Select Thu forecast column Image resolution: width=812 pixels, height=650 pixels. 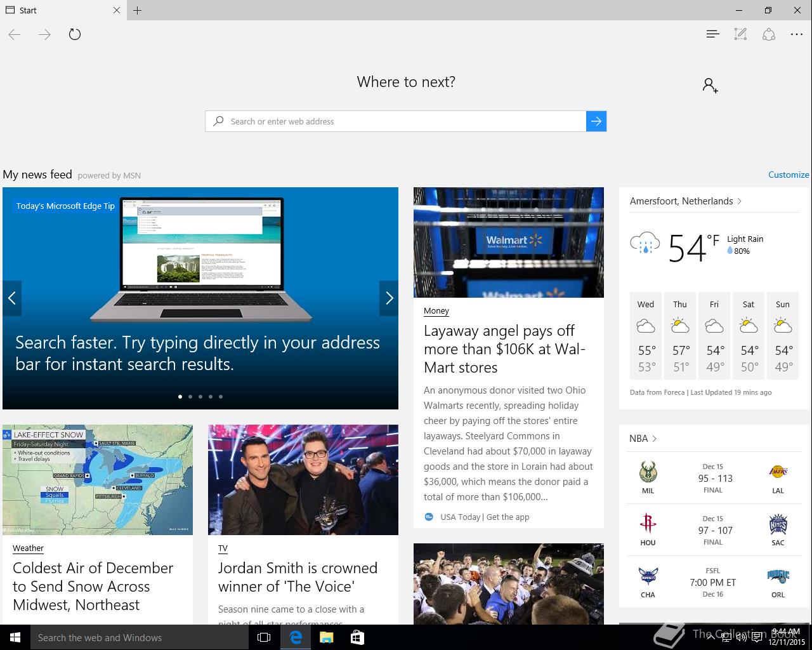tap(680, 336)
